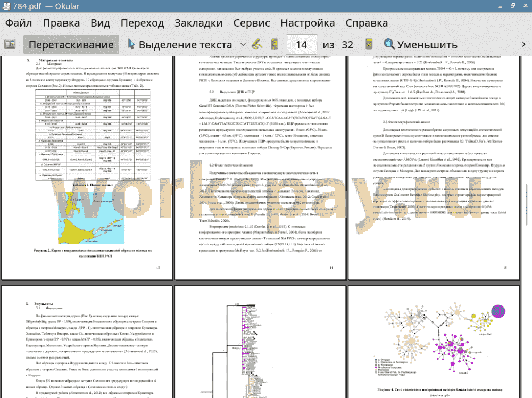The image size is (532, 398).
Task: Open the Сервис menu
Action: coord(252,23)
